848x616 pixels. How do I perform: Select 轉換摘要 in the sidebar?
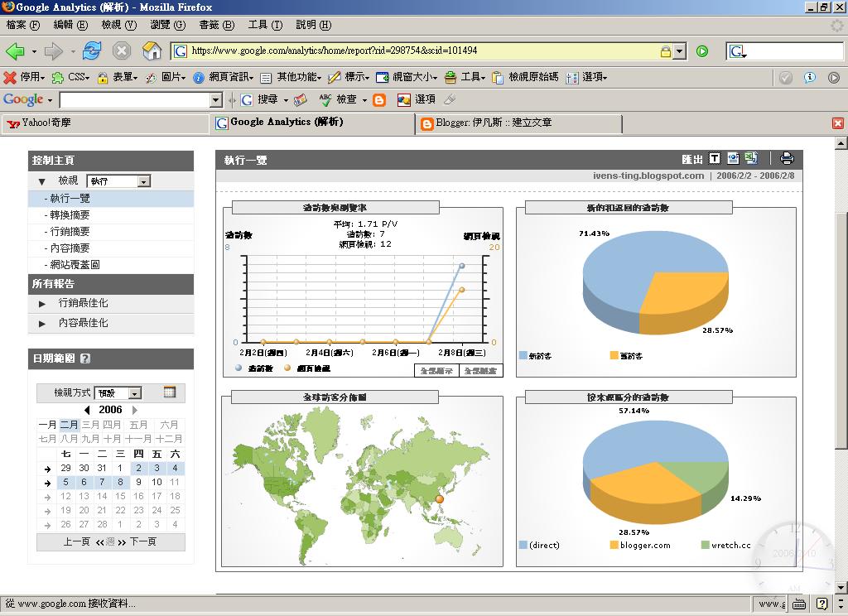pyautogui.click(x=70, y=215)
